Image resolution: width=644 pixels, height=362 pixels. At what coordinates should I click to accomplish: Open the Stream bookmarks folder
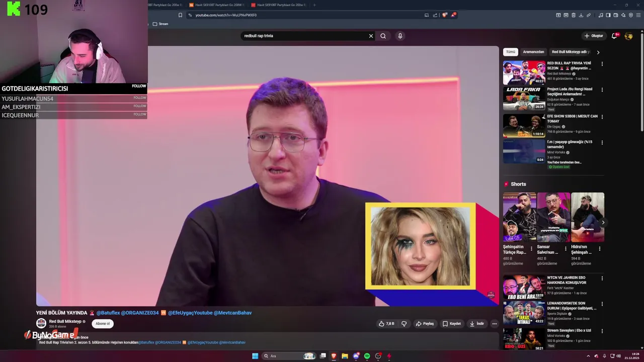160,24
